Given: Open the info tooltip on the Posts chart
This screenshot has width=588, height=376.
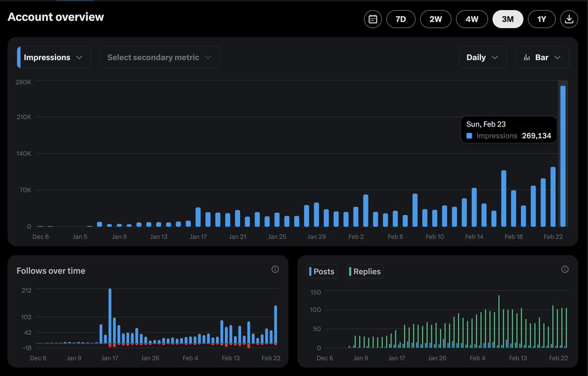Looking at the screenshot, I should [564, 269].
